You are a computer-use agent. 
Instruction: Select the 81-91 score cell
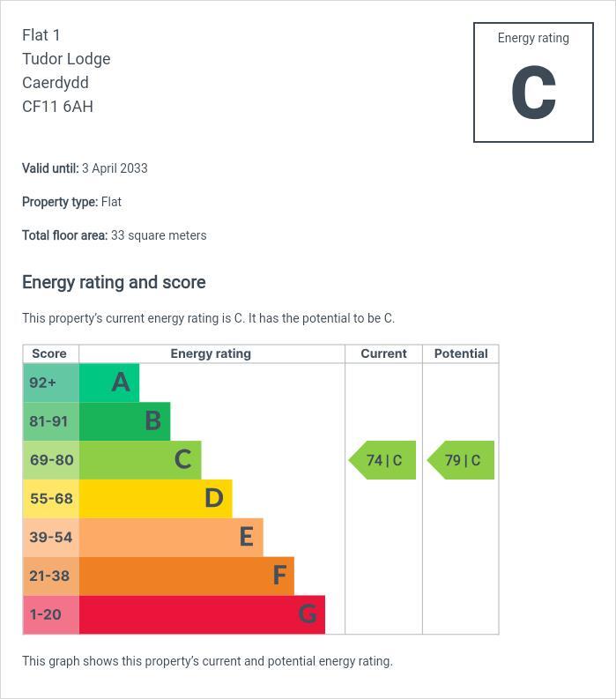tap(50, 421)
